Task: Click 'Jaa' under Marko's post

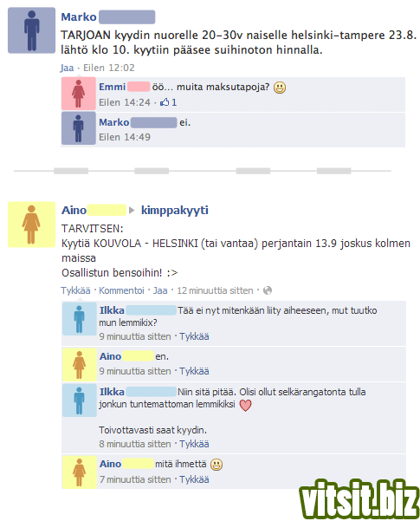Action: pos(67,68)
